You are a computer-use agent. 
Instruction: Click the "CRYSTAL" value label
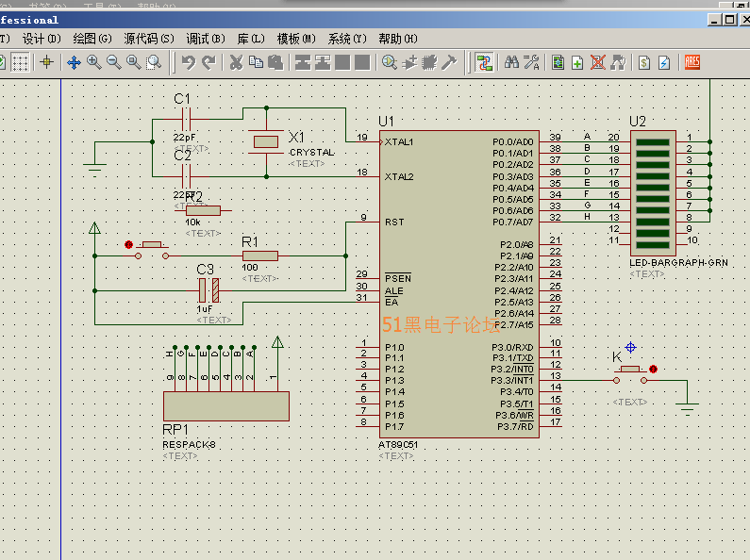(x=312, y=153)
